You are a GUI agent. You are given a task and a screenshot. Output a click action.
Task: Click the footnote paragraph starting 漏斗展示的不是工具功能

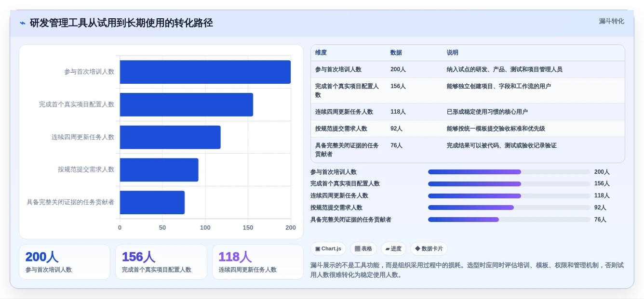coord(467,270)
